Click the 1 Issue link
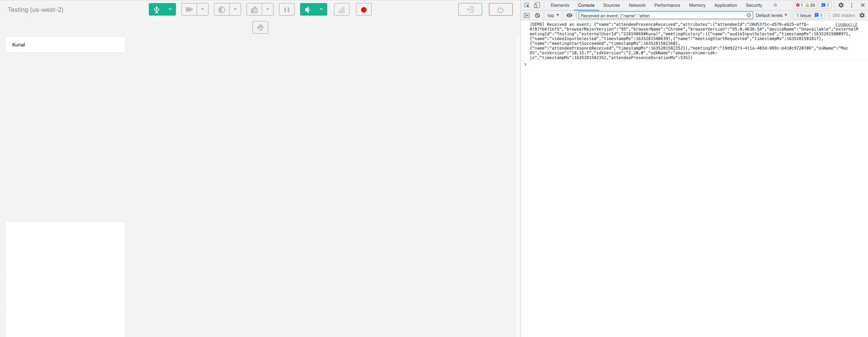This screenshot has height=337, width=868. pos(809,15)
